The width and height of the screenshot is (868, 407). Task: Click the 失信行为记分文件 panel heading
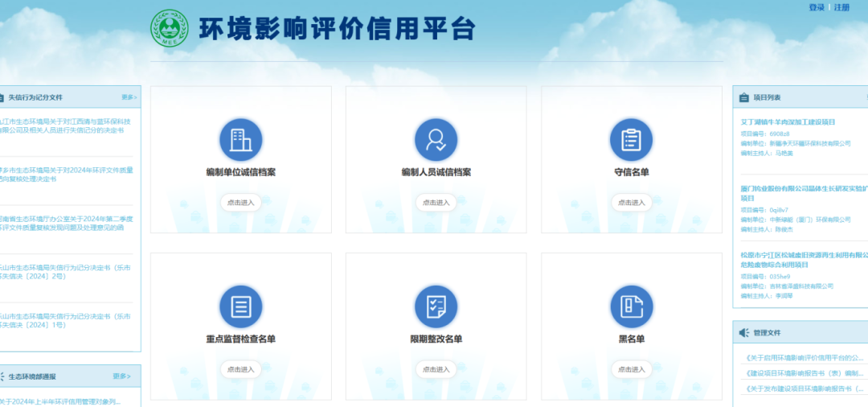pos(35,97)
